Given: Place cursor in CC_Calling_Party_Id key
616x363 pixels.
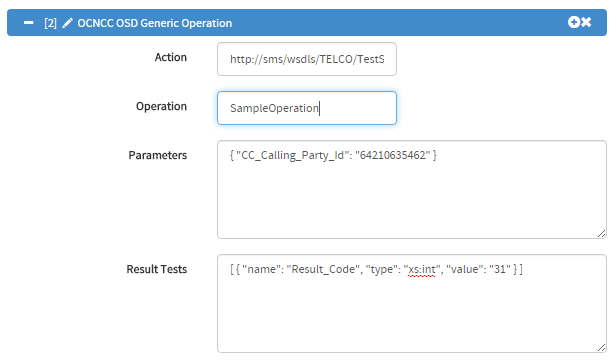Looking at the screenshot, I should click(x=293, y=156).
